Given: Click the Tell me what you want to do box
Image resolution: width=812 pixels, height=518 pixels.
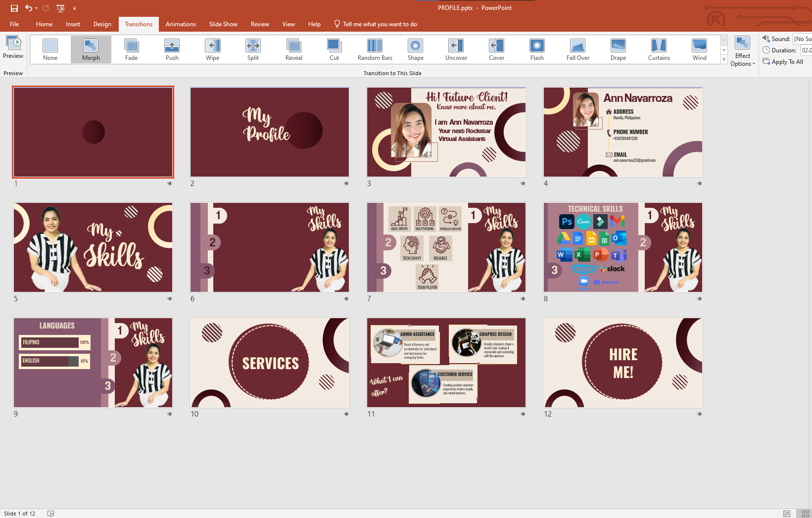Looking at the screenshot, I should pyautogui.click(x=376, y=24).
